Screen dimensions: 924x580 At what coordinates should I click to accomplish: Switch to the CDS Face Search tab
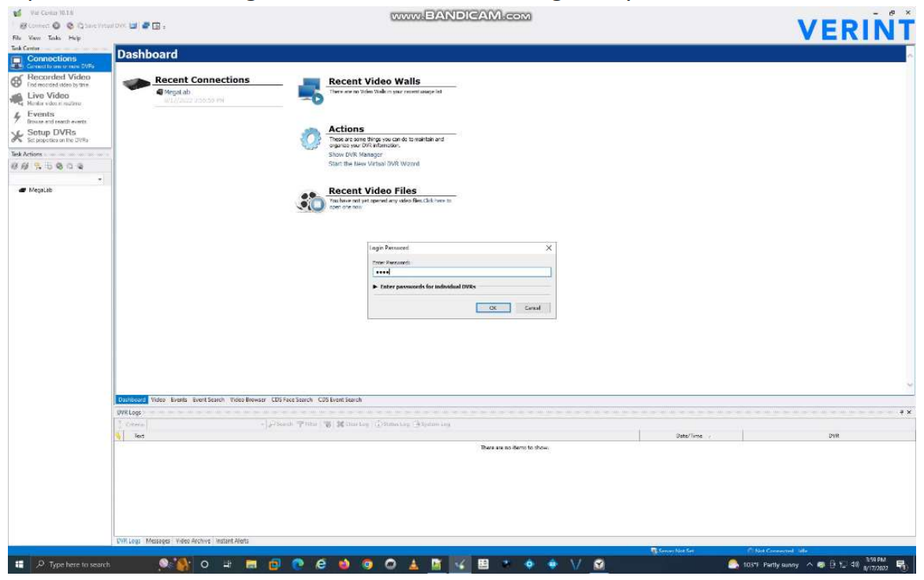tap(292, 400)
